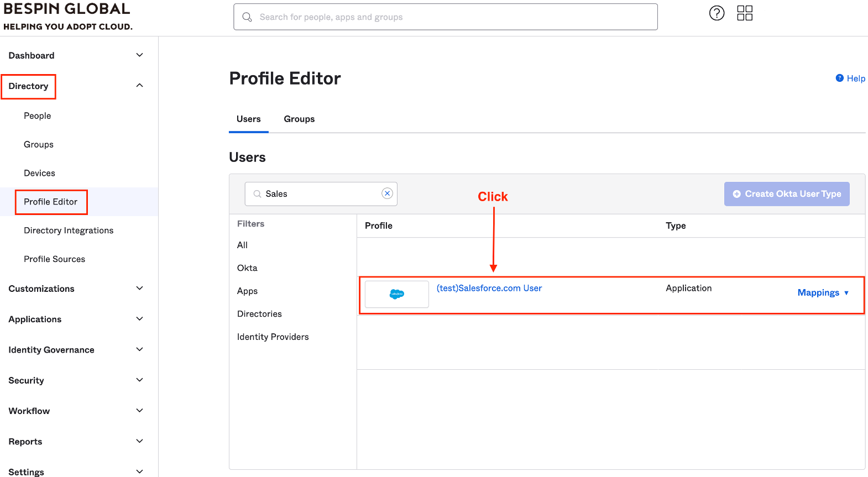This screenshot has height=477, width=868.
Task: Go to People in Directory menu
Action: 37,116
